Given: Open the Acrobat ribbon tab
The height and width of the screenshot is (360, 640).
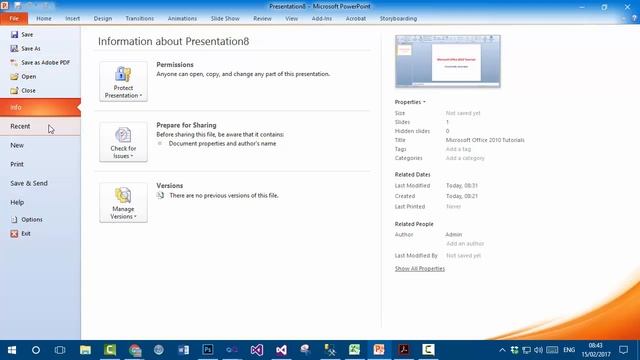Looking at the screenshot, I should coord(356,19).
